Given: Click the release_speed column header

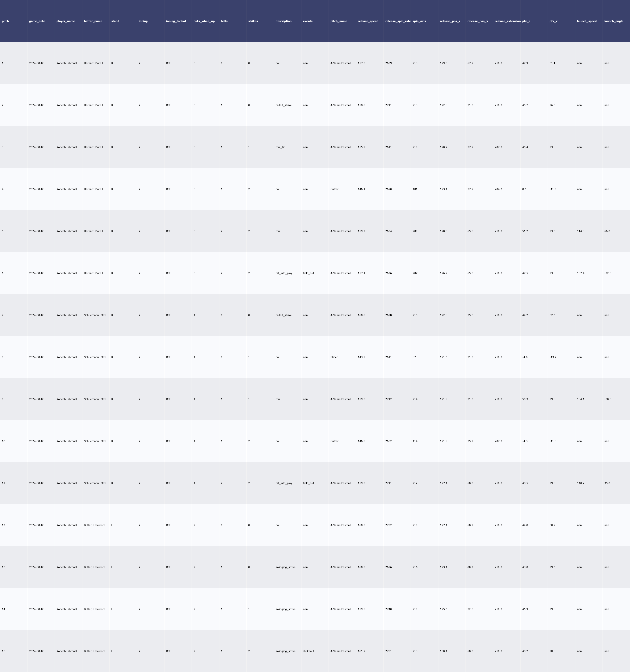Looking at the screenshot, I should pyautogui.click(x=368, y=21).
